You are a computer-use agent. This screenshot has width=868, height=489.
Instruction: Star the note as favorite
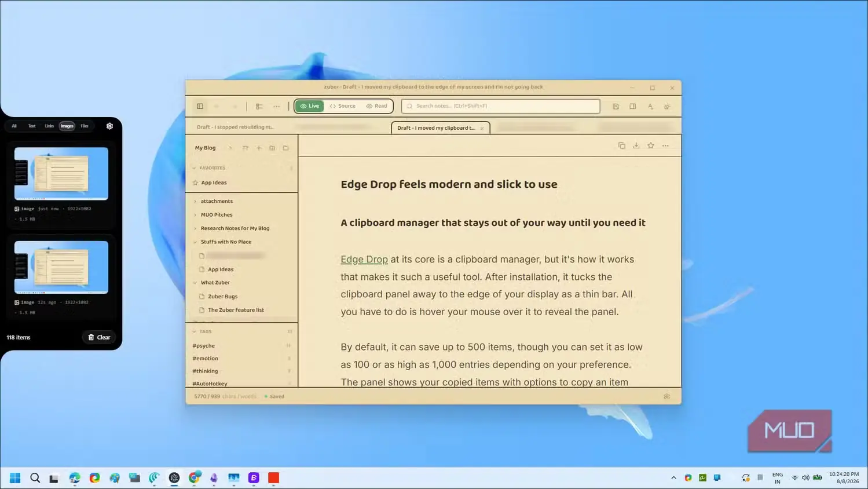(x=650, y=145)
